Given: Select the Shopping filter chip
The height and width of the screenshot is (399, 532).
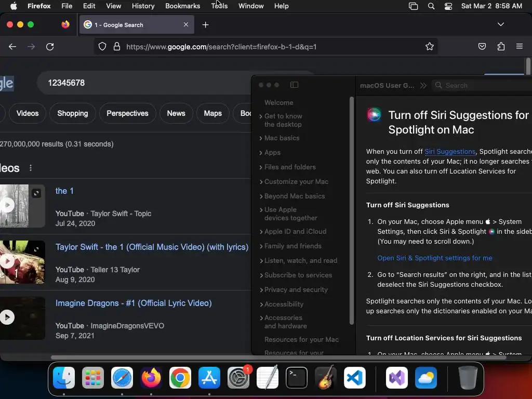Looking at the screenshot, I should 73,113.
